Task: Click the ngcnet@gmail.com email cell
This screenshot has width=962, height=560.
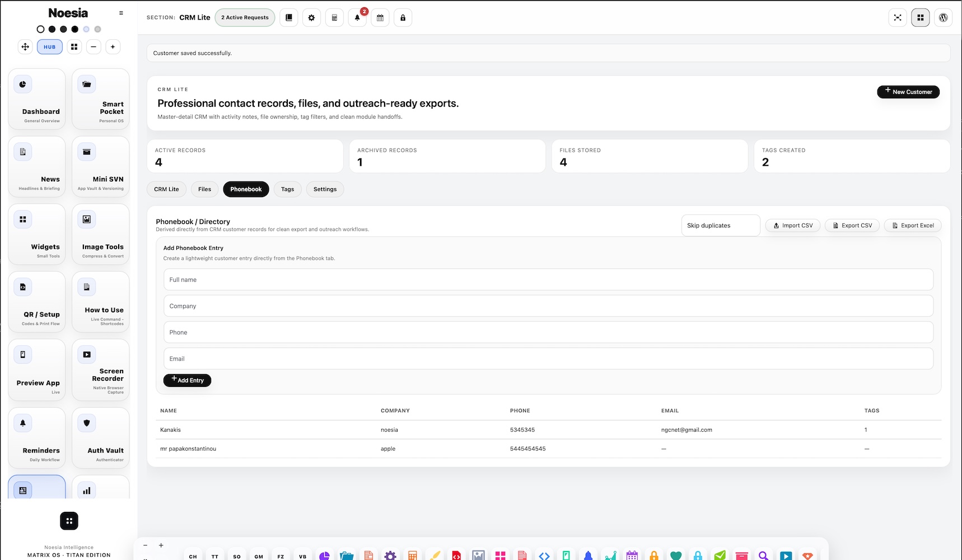Action: coord(687,430)
